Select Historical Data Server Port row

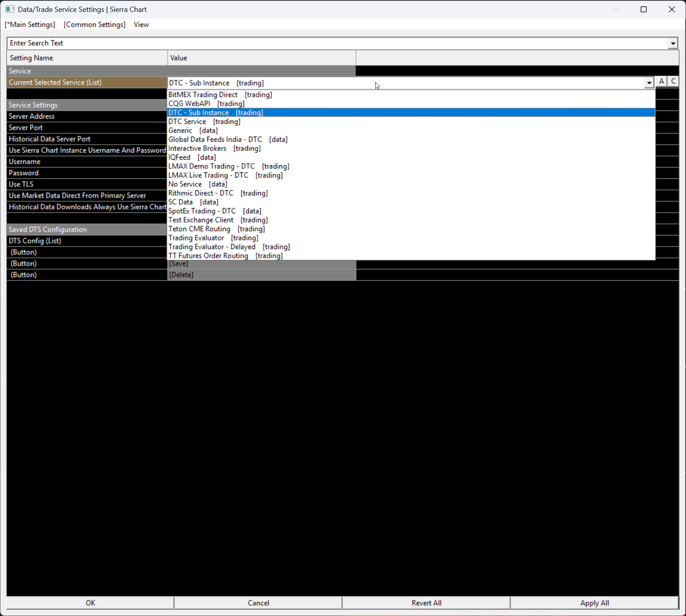point(87,139)
